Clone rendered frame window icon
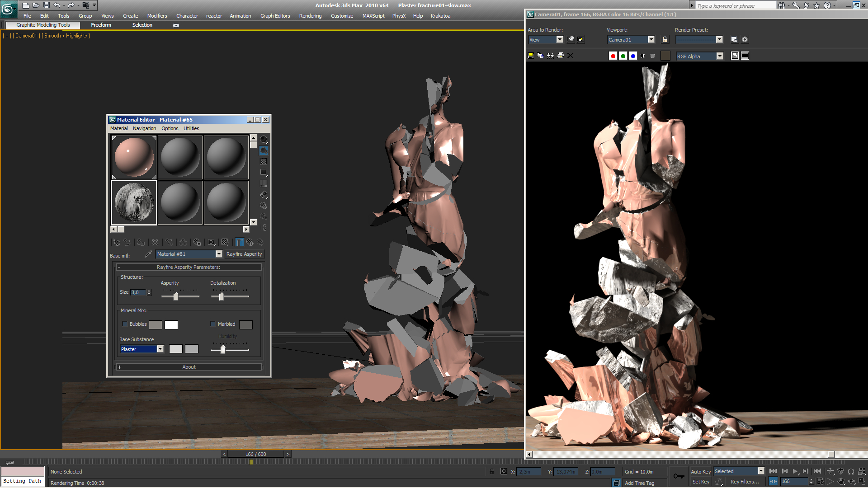Screen dimensions: 868x488 coord(550,56)
